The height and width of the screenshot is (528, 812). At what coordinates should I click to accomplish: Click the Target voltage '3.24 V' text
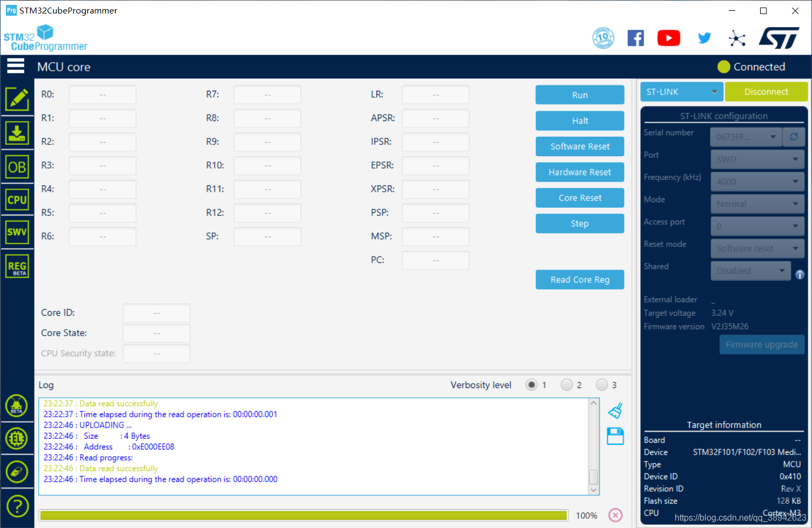(722, 313)
